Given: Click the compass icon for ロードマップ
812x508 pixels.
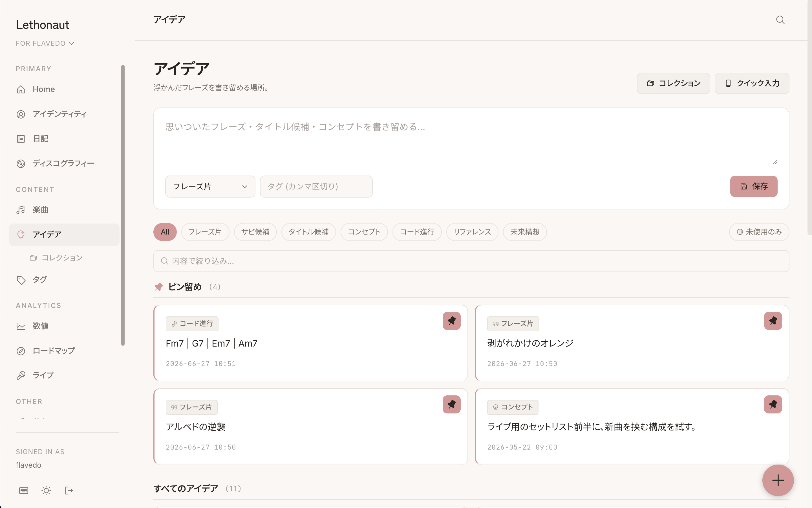Looking at the screenshot, I should coord(21,351).
